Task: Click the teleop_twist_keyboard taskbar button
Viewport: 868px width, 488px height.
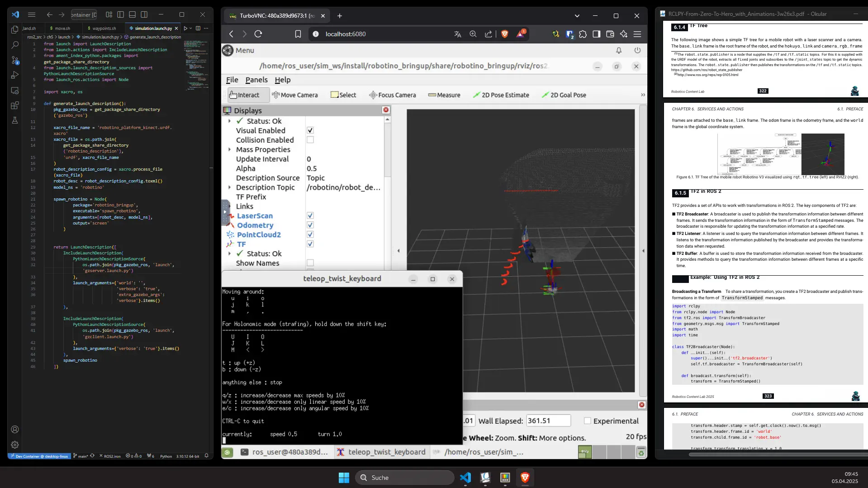Action: click(381, 452)
